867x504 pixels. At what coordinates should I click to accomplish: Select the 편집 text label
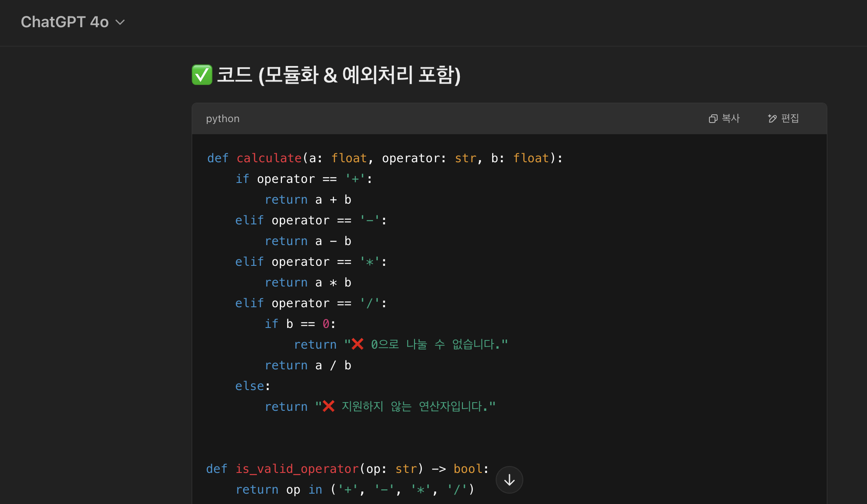pyautogui.click(x=790, y=119)
